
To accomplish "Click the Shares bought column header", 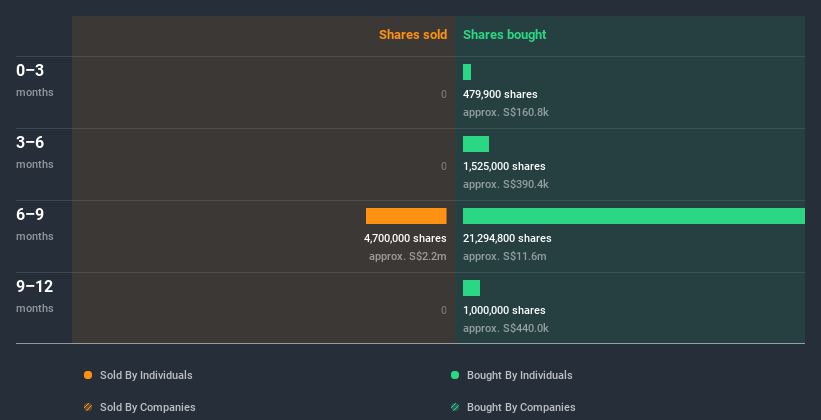I will coord(504,35).
